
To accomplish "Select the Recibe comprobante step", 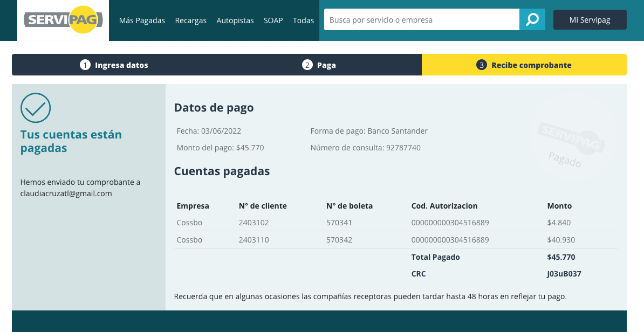I will coord(531,65).
